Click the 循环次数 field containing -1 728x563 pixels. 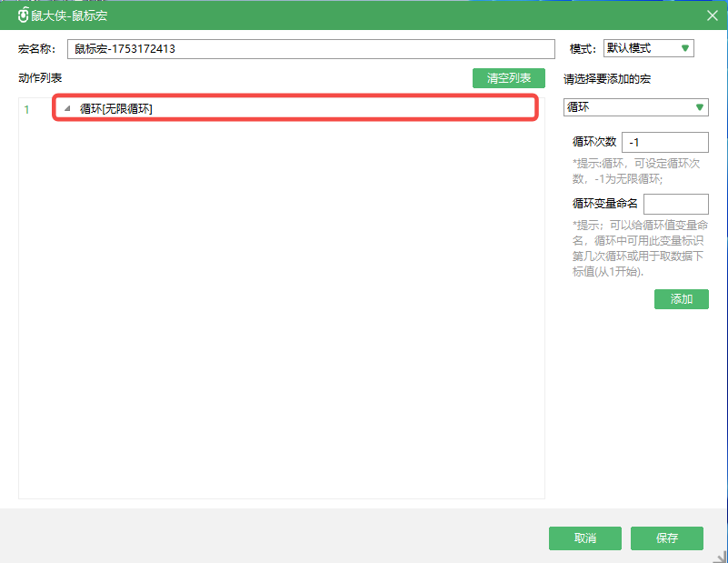coord(664,142)
